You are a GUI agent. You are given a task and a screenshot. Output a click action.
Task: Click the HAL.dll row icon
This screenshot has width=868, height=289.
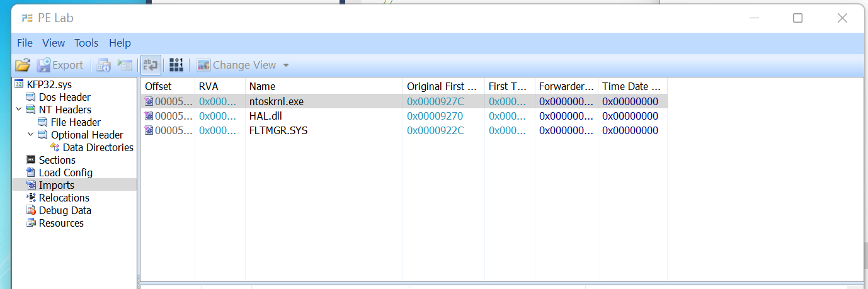[148, 116]
